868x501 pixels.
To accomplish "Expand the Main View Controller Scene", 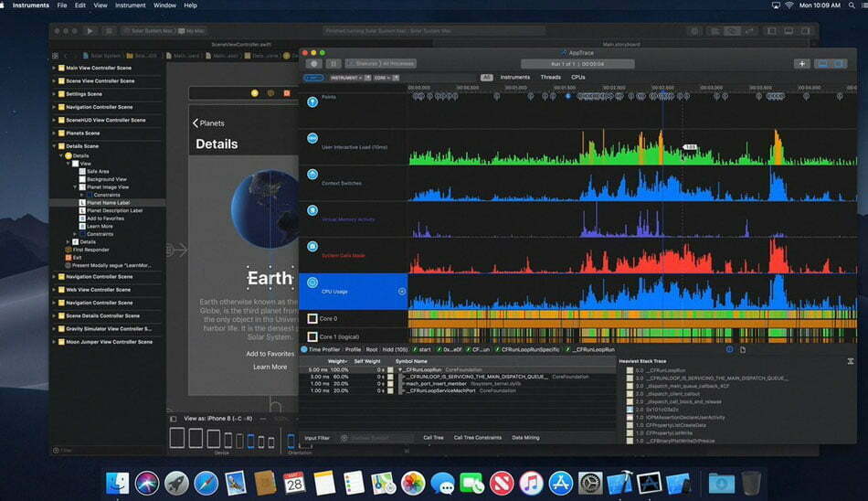I will (x=54, y=68).
